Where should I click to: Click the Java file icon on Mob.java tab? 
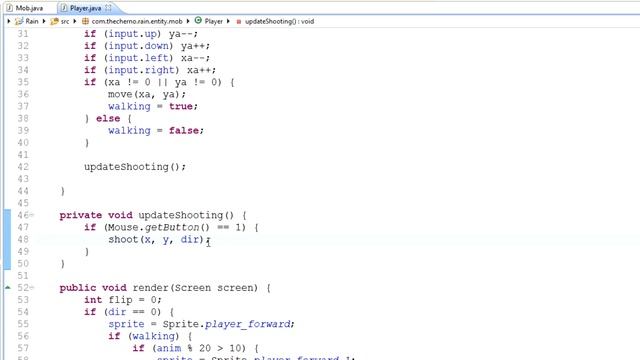tap(10, 8)
